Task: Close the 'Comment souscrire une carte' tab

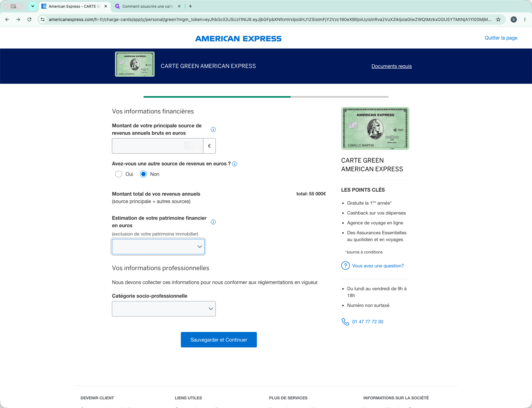Action: [x=179, y=6]
